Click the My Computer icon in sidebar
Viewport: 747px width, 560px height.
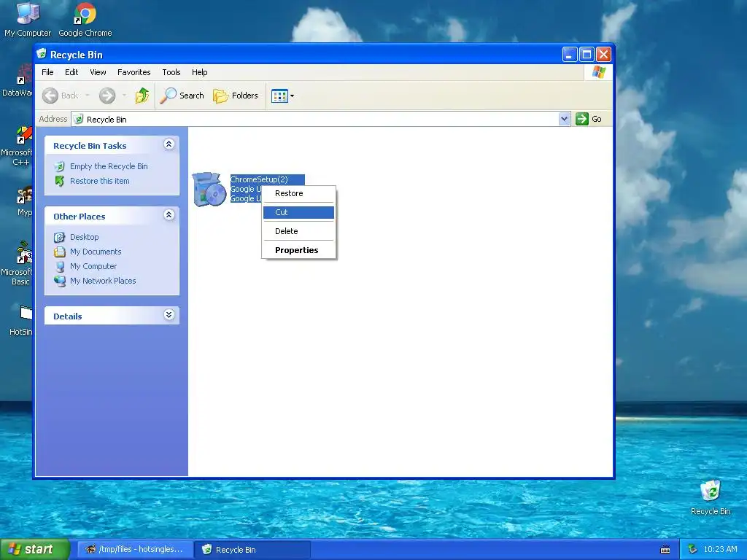(60, 267)
